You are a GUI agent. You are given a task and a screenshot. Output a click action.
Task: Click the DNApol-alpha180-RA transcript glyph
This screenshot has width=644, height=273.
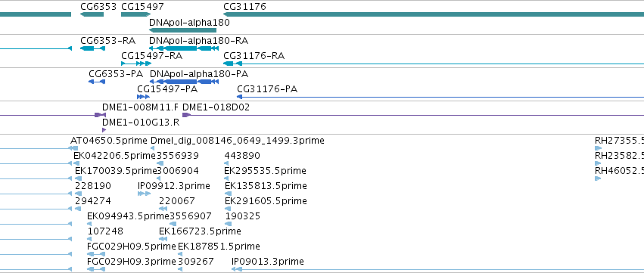pyautogui.click(x=184, y=48)
